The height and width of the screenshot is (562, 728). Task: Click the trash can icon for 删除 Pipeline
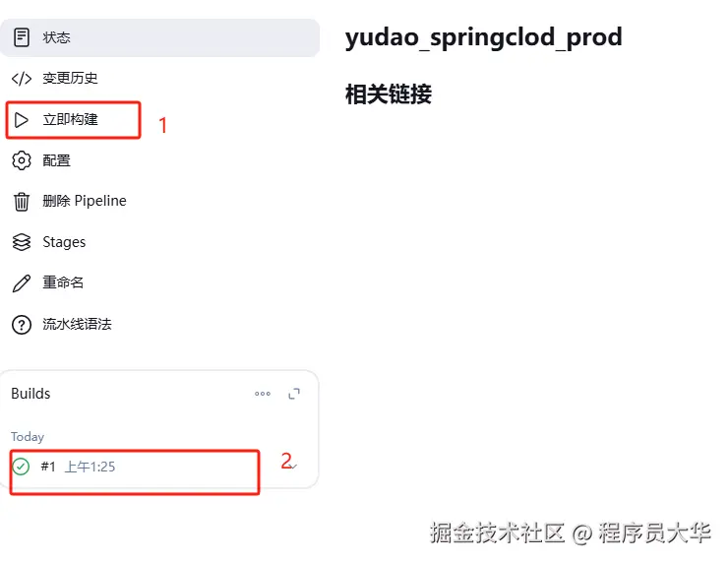coord(22,202)
